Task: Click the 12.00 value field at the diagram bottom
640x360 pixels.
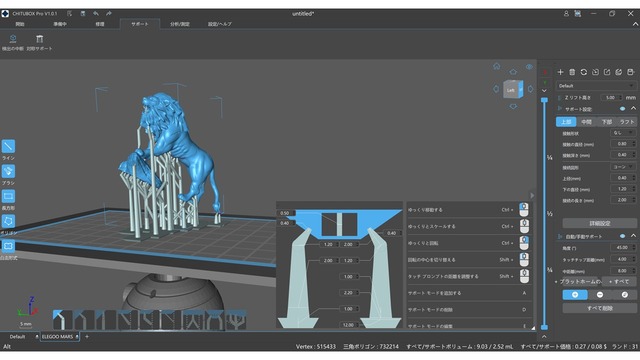Action: click(349, 325)
